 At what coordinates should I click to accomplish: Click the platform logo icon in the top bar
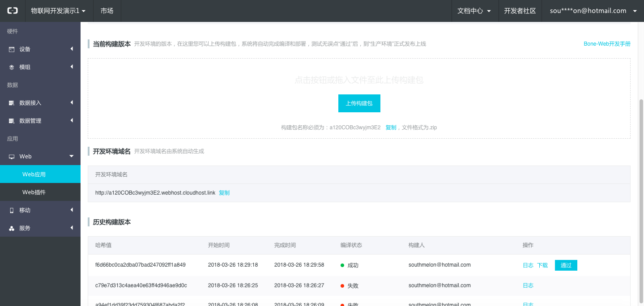12,11
